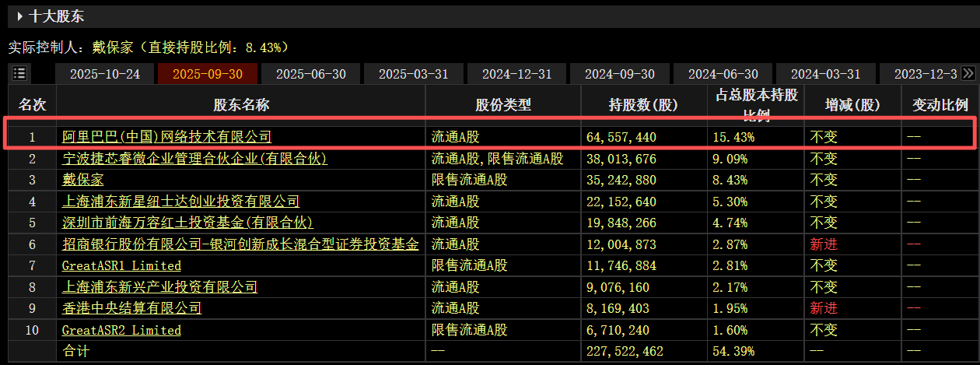Click the 增减(股) column header
Screen dimensions: 980x365
[x=852, y=105]
